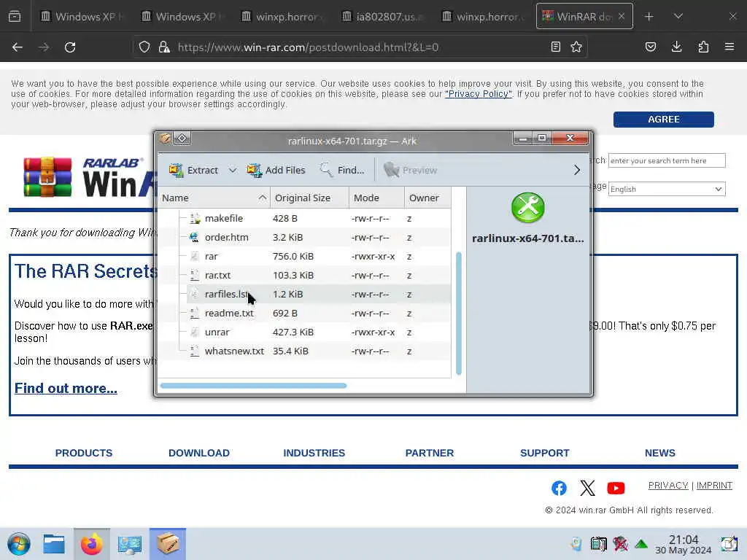Click the Ark horizontal scrollbar
The height and width of the screenshot is (560, 747).
[x=253, y=386]
